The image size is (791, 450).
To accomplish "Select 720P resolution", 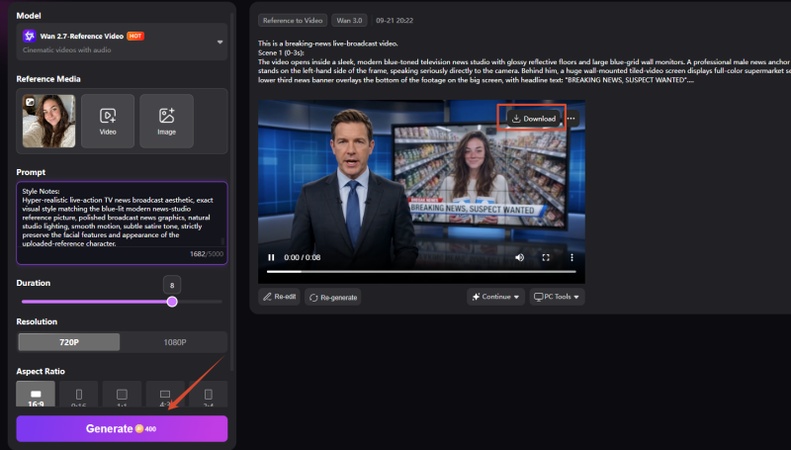I will coord(69,342).
